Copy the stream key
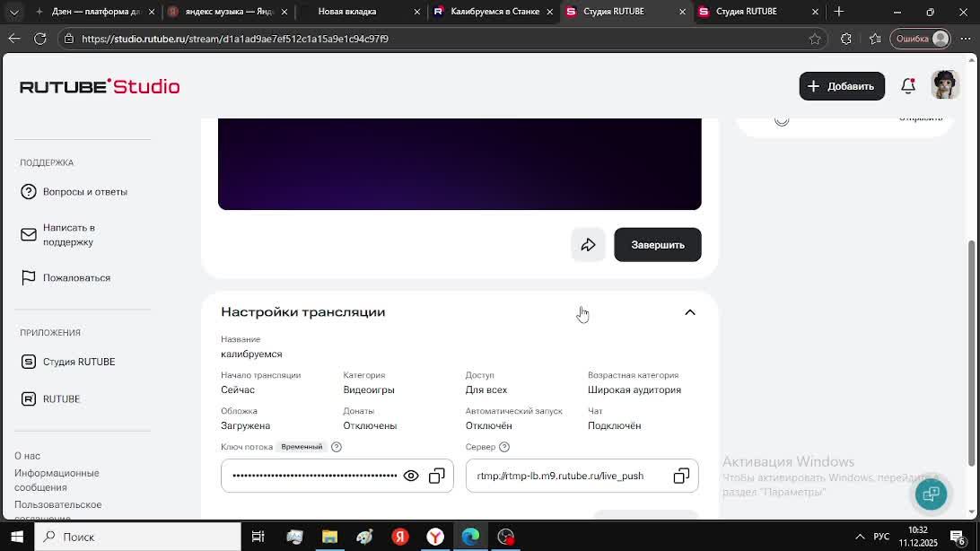 click(x=437, y=476)
